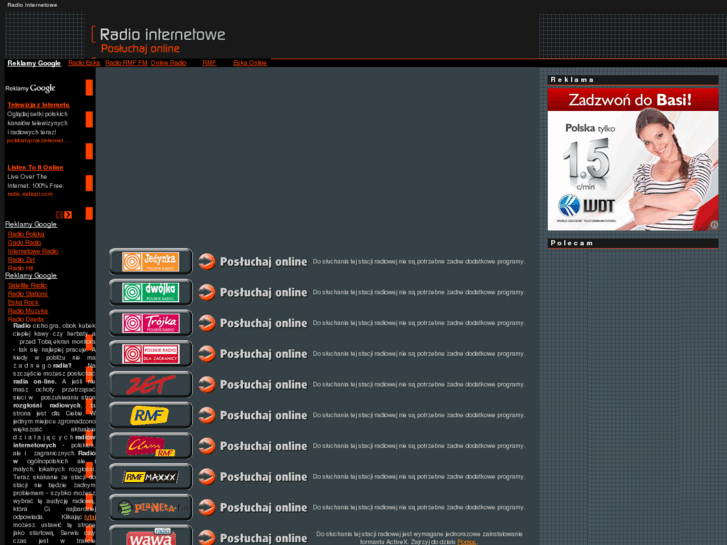Open the Radio Diretta sidebar link

pos(26,320)
